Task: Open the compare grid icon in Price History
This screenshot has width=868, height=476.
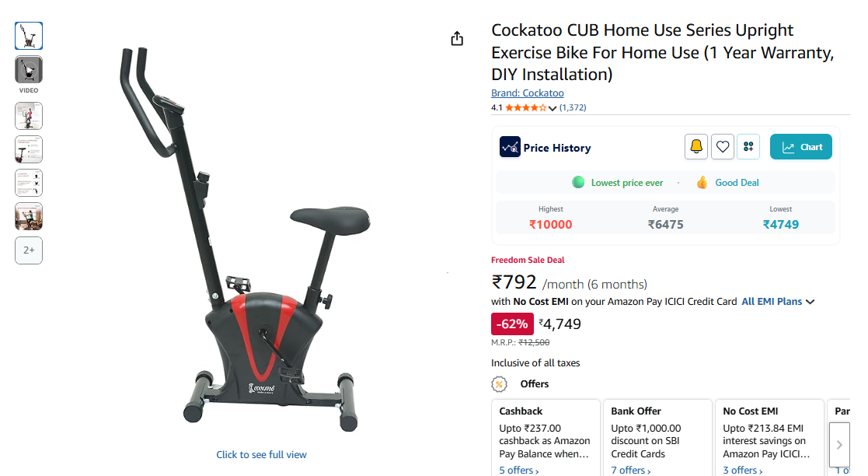Action: click(748, 147)
